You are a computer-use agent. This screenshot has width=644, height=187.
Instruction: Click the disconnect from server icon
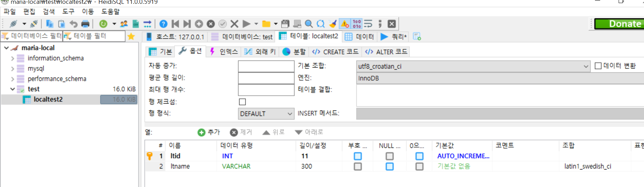[x=34, y=24]
